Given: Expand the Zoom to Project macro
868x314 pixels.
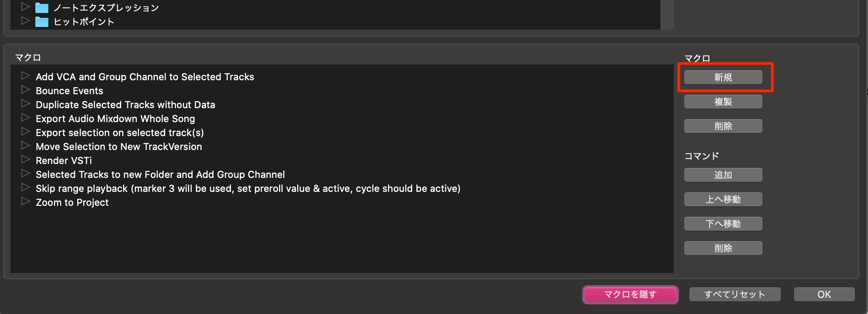Looking at the screenshot, I should (26, 201).
